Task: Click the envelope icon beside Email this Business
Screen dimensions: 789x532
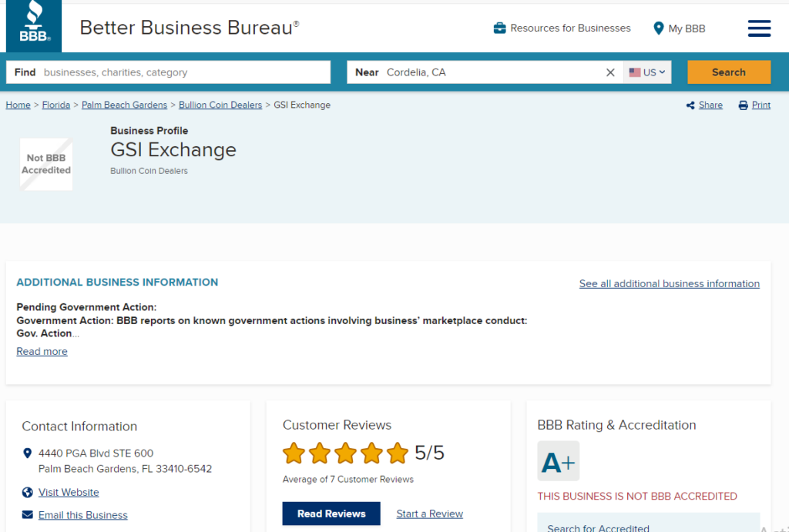Action: (x=28, y=514)
